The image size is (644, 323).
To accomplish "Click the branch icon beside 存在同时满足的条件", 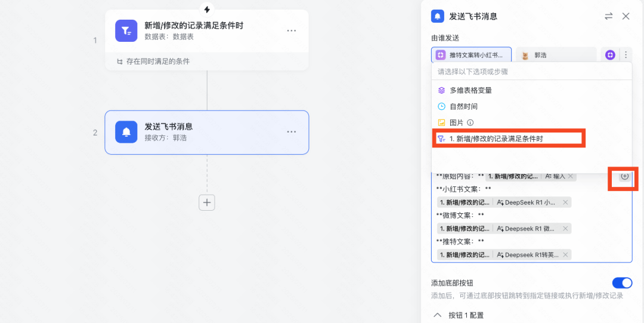I will 119,61.
